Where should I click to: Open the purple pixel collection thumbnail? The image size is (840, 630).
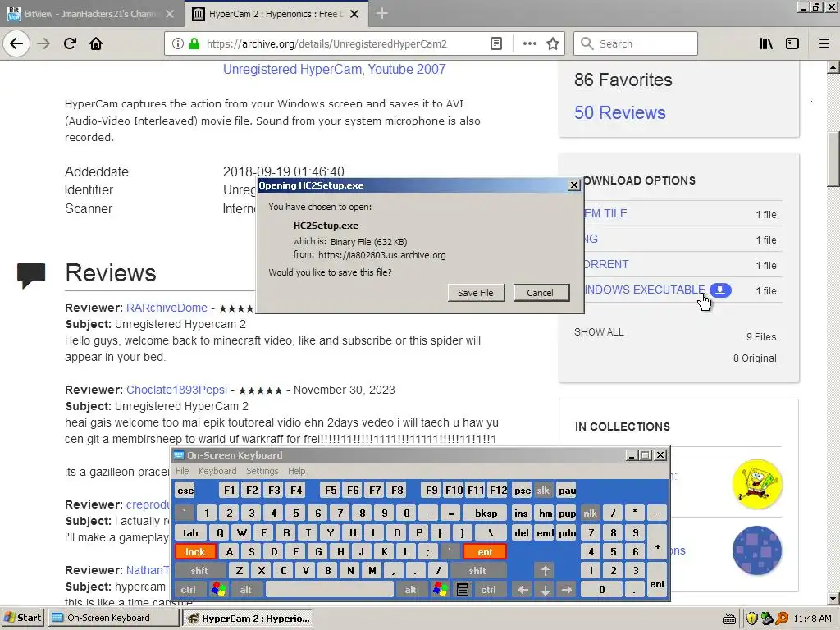tap(756, 550)
